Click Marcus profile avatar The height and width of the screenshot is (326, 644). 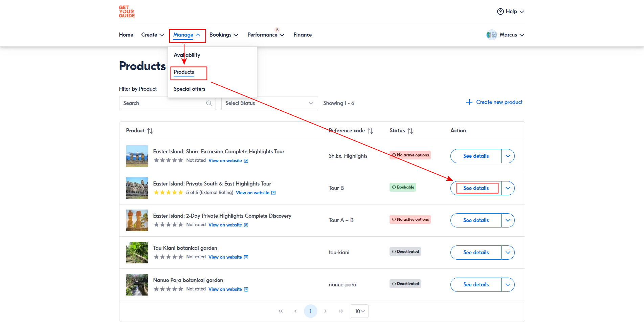[491, 35]
